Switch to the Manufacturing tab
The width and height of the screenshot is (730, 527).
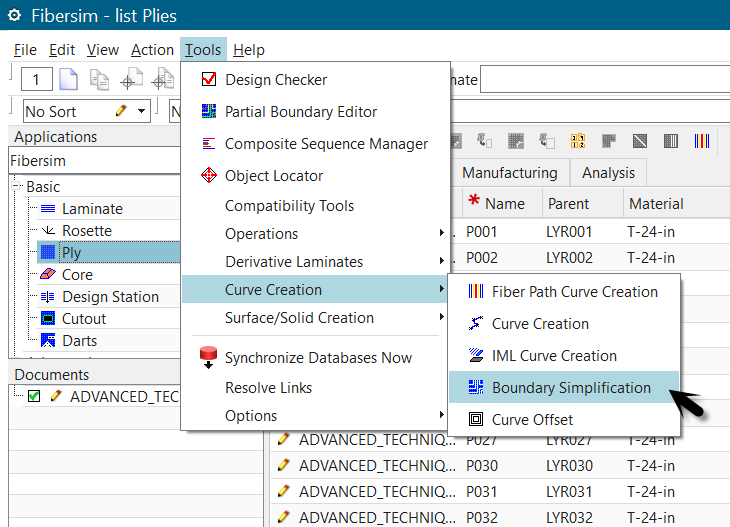[509, 173]
